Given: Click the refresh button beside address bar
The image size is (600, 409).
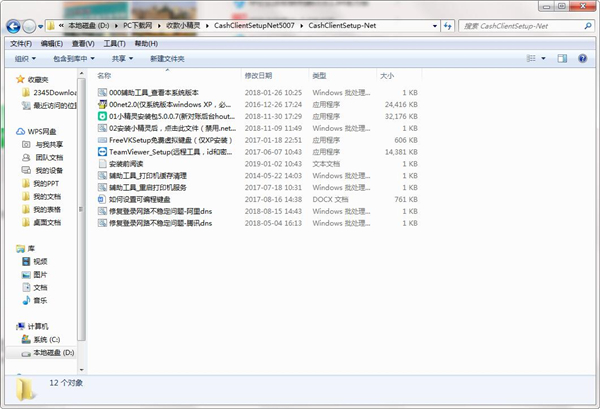Looking at the screenshot, I should [447, 26].
